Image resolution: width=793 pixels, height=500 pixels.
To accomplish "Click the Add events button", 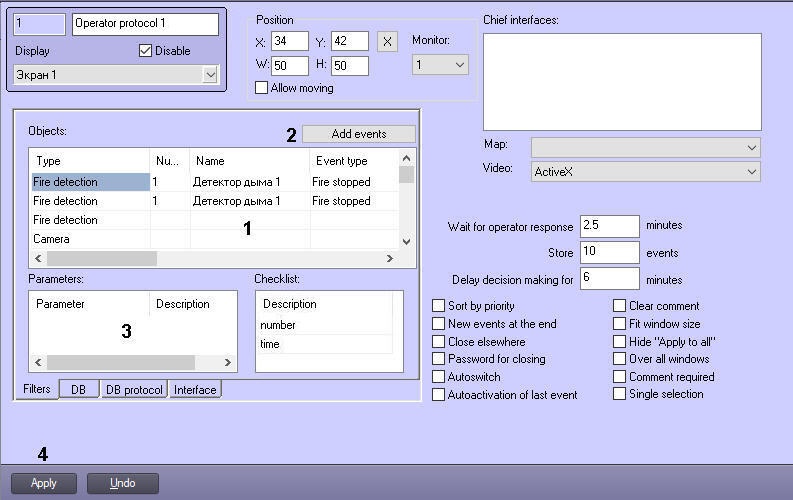I will 358,134.
